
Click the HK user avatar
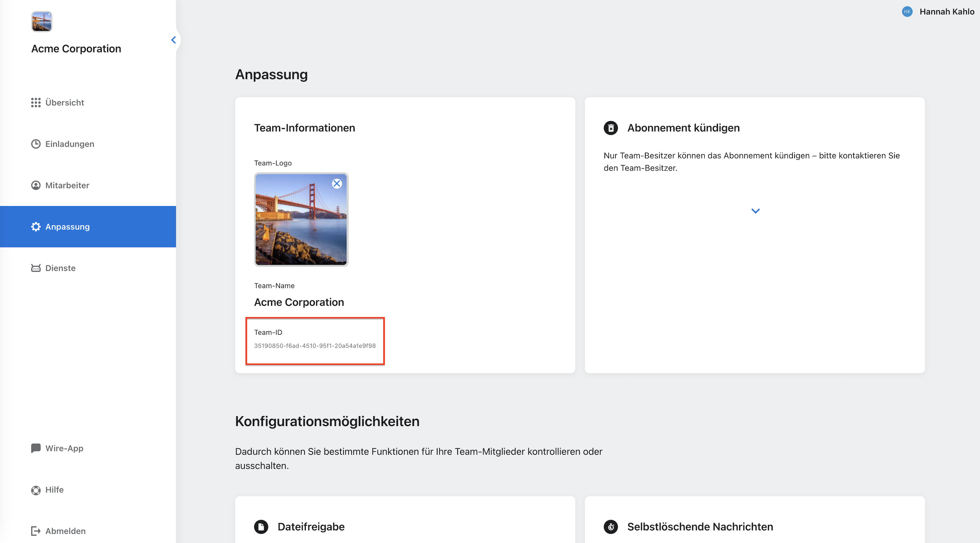pyautogui.click(x=907, y=12)
